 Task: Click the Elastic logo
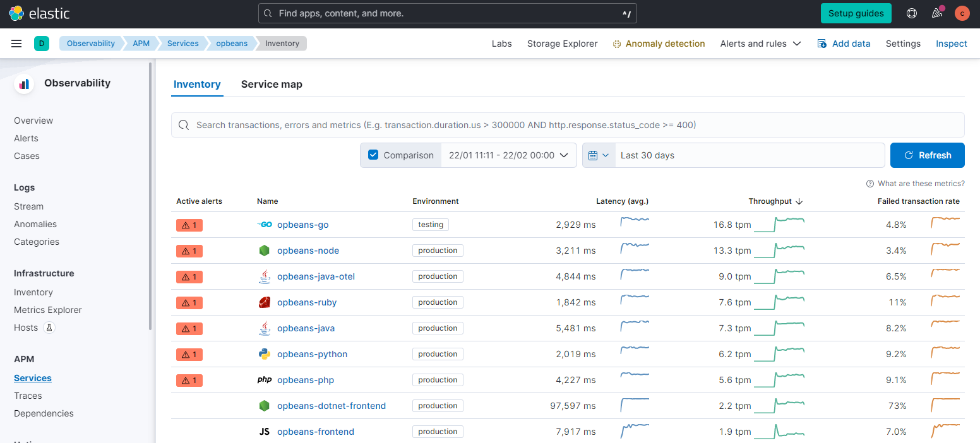click(x=39, y=13)
